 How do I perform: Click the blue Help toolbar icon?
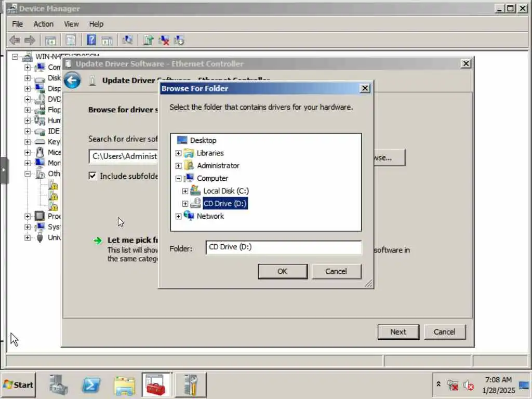tap(91, 40)
